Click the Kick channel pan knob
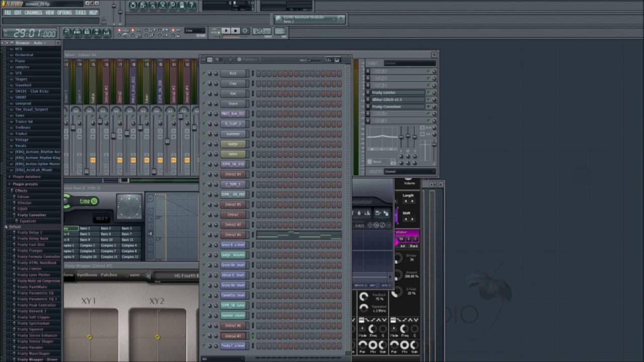The image size is (644, 362). pos(210,73)
